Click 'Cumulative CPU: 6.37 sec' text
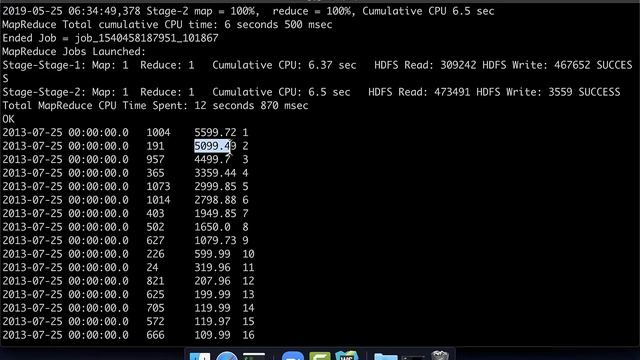Viewport: 640px width, 360px height. (284, 65)
